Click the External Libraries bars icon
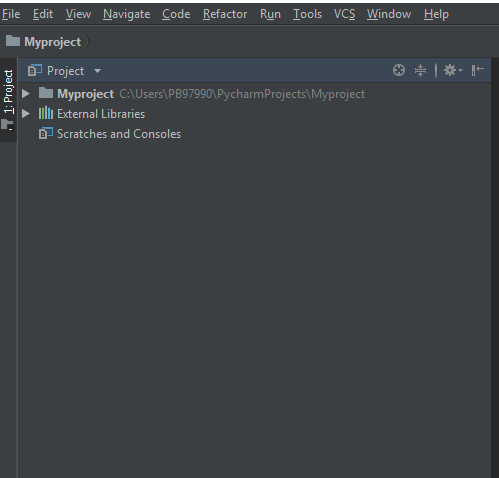The height and width of the screenshot is (478, 499). (46, 113)
